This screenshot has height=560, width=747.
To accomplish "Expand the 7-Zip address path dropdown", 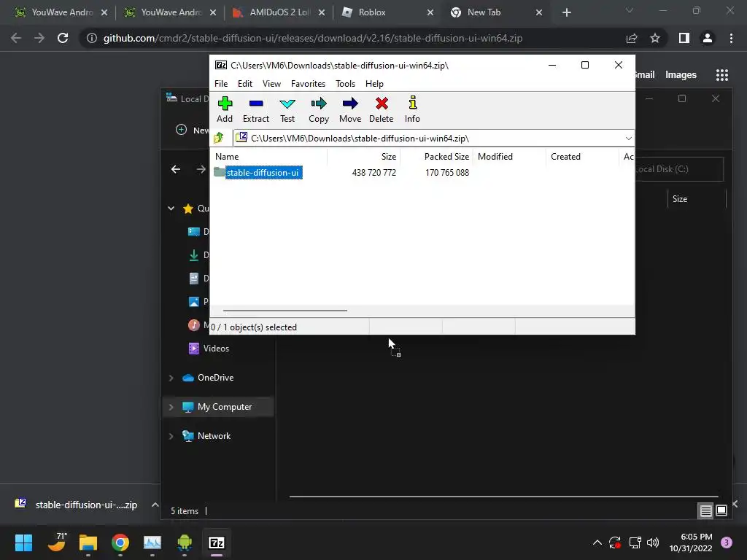I will pos(628,138).
